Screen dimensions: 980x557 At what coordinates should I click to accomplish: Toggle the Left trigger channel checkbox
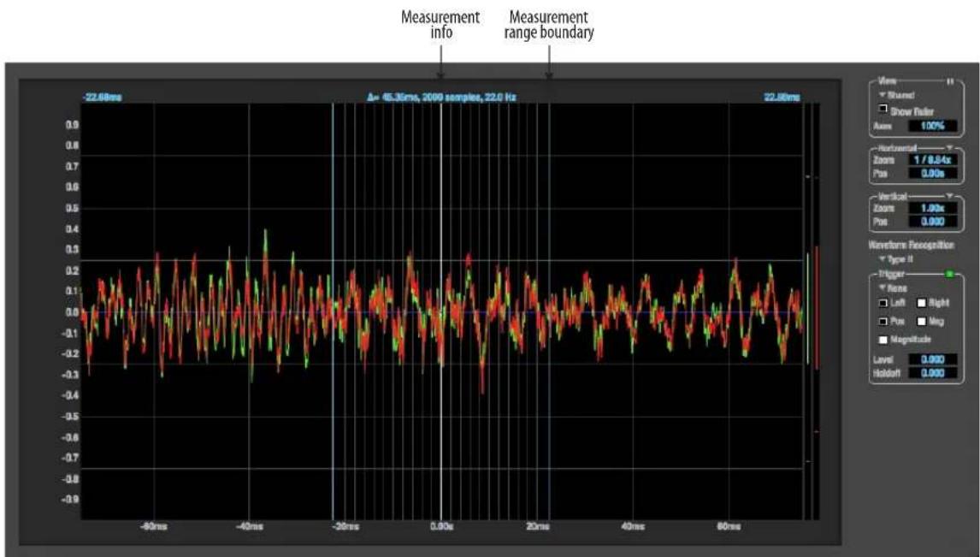(x=883, y=303)
